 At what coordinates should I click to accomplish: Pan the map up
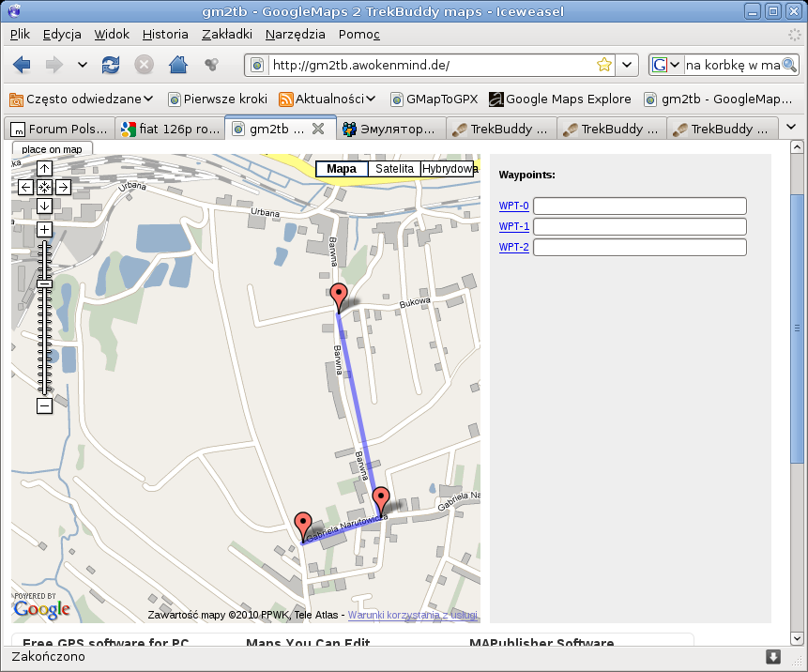click(x=45, y=169)
